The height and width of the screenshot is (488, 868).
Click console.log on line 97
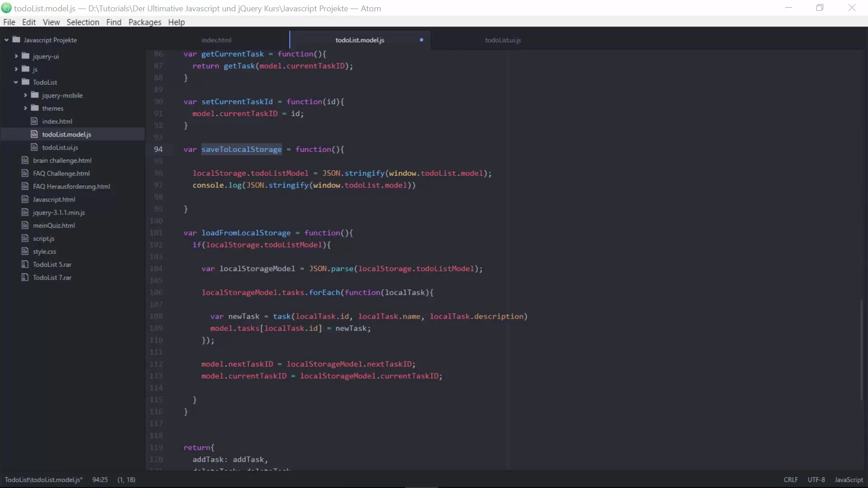click(x=217, y=185)
